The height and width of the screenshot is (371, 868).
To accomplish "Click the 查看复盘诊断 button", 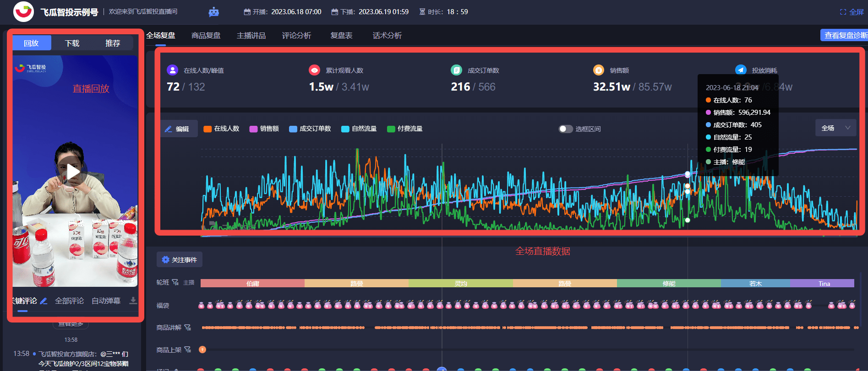I will click(845, 35).
